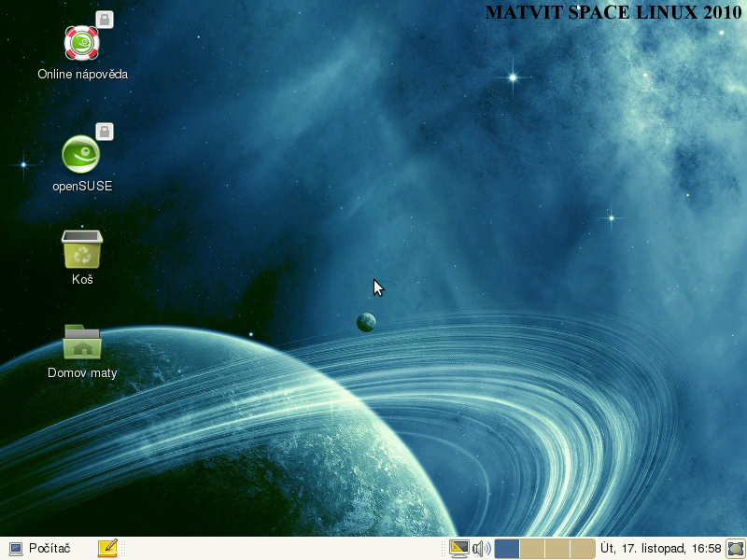Open the home folder icon on desktop

click(82, 343)
